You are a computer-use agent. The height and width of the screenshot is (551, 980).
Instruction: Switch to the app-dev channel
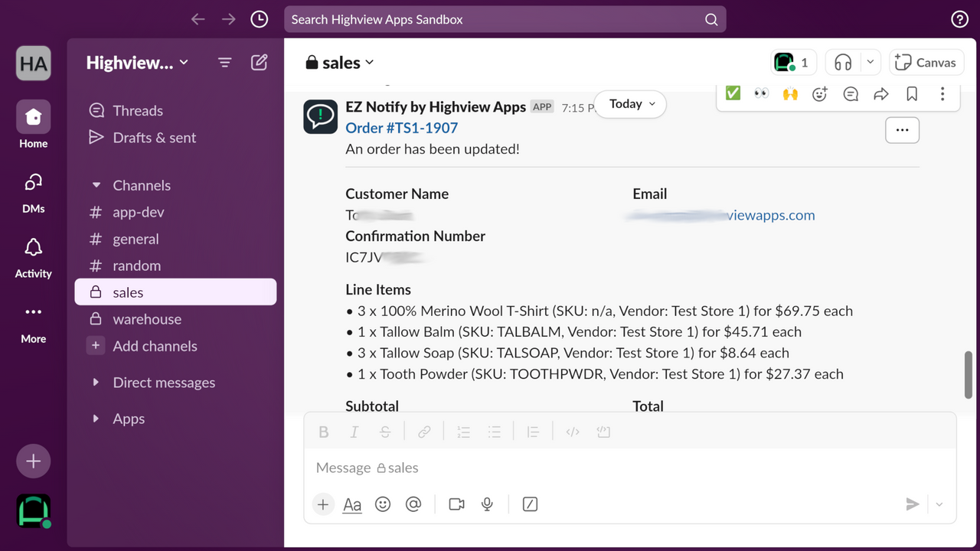pos(175,212)
